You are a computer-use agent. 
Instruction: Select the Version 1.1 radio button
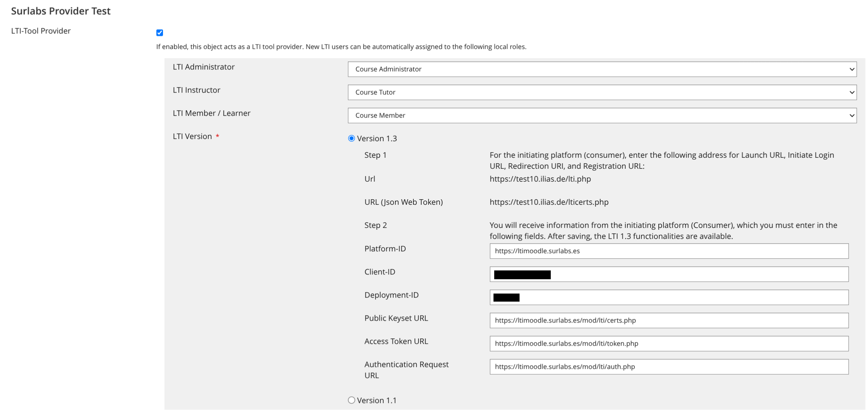(351, 400)
